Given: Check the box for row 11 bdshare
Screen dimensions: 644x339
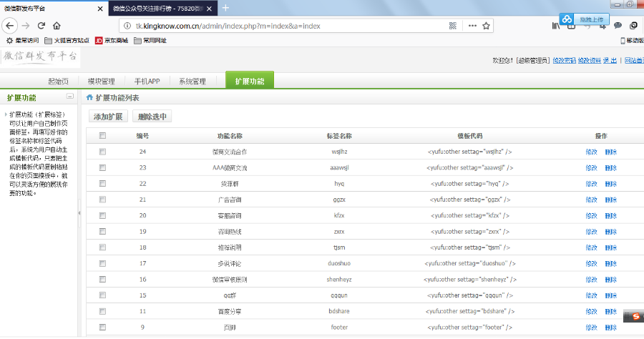Looking at the screenshot, I should [102, 311].
